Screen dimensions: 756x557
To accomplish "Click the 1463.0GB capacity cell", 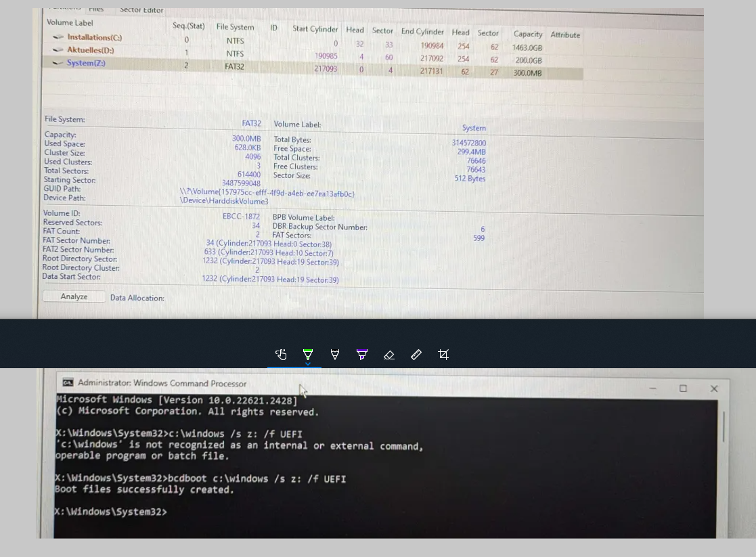I will (x=527, y=48).
